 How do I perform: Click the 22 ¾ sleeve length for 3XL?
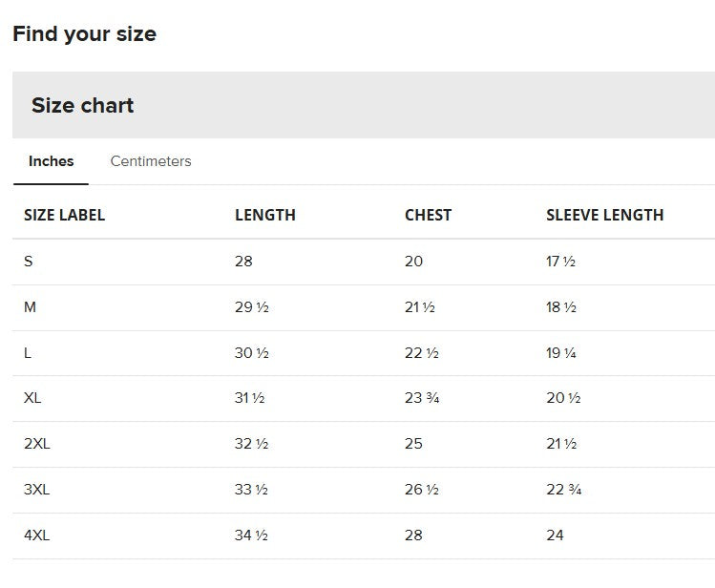point(563,490)
